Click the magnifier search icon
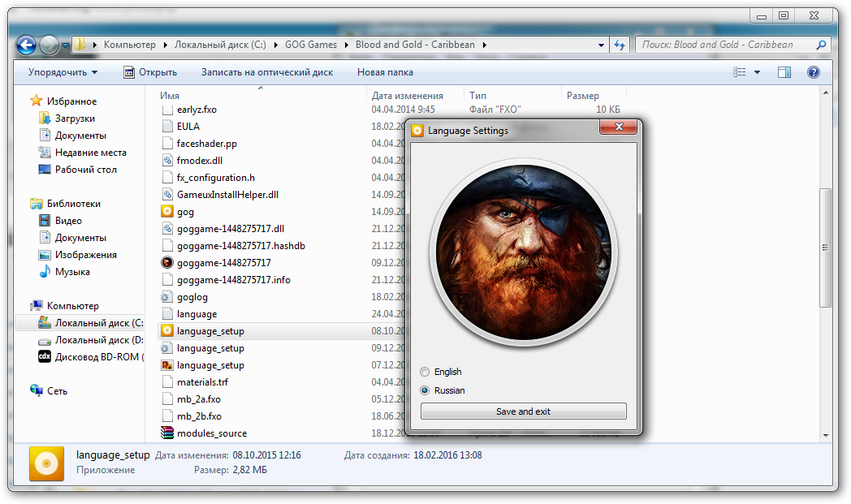Viewport: 851px width, 504px height. [x=821, y=45]
